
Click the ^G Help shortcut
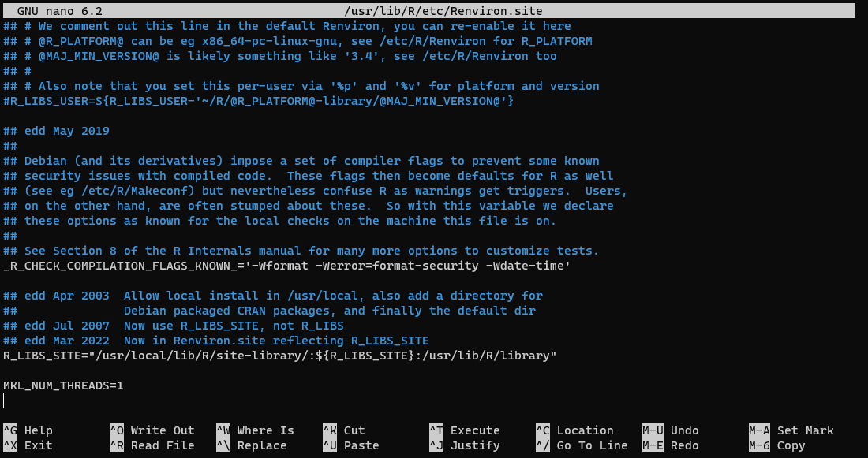coord(28,430)
